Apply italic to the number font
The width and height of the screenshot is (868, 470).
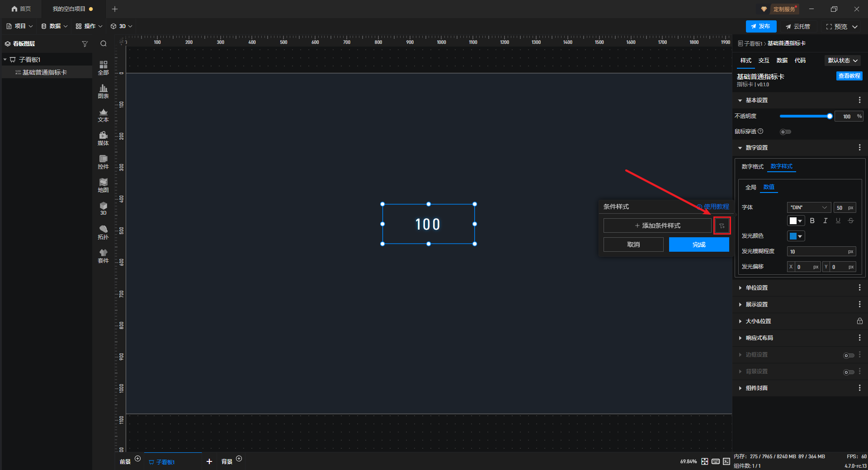click(825, 221)
